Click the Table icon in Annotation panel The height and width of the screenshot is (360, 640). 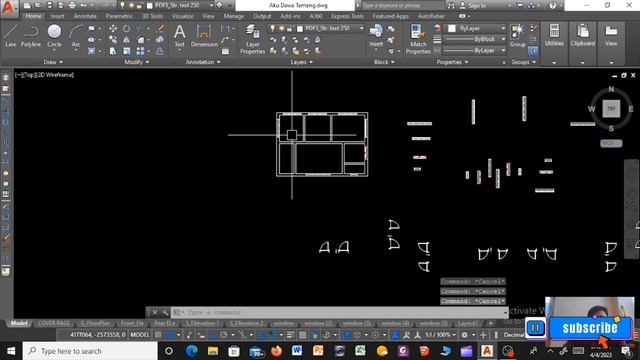point(225,51)
